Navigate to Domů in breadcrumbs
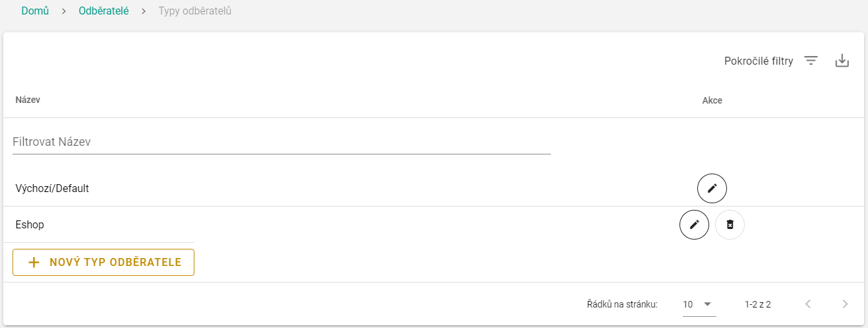The width and height of the screenshot is (868, 328). 35,11
